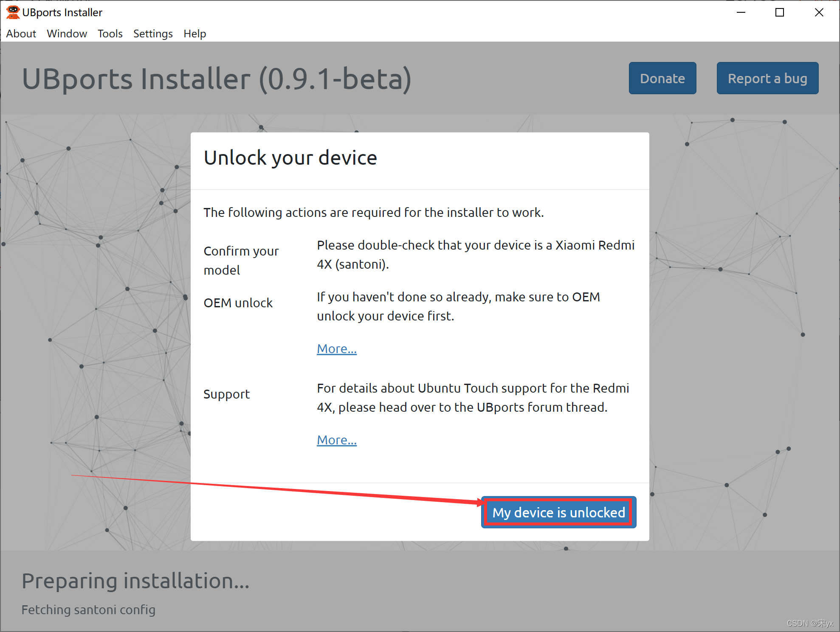Confirm with My device is unlocked
The image size is (840, 632).
tap(558, 512)
